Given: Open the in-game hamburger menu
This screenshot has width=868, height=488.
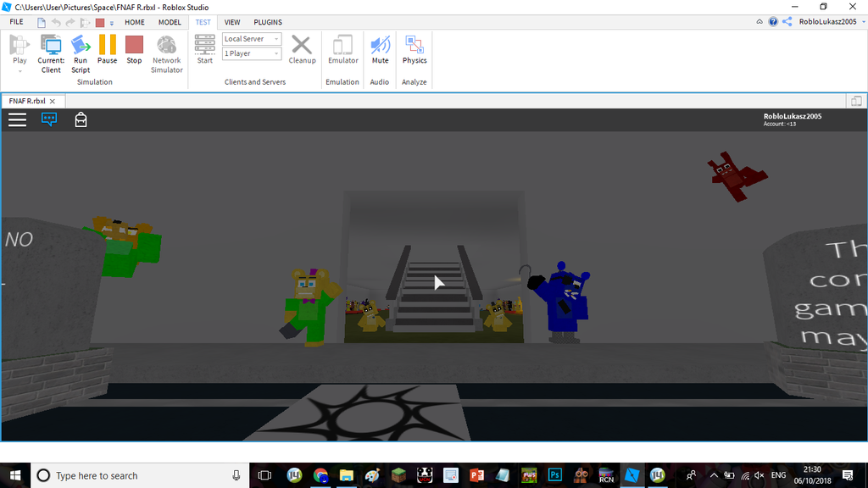Looking at the screenshot, I should coord(17,119).
